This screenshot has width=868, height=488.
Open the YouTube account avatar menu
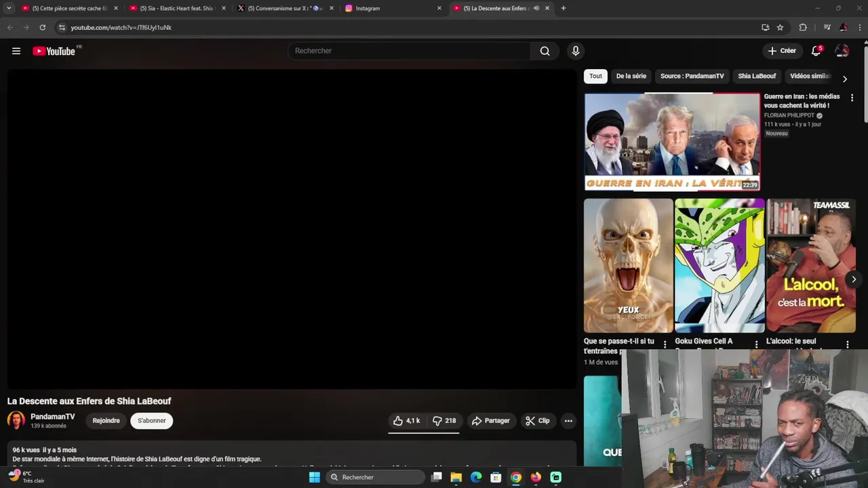tap(842, 51)
